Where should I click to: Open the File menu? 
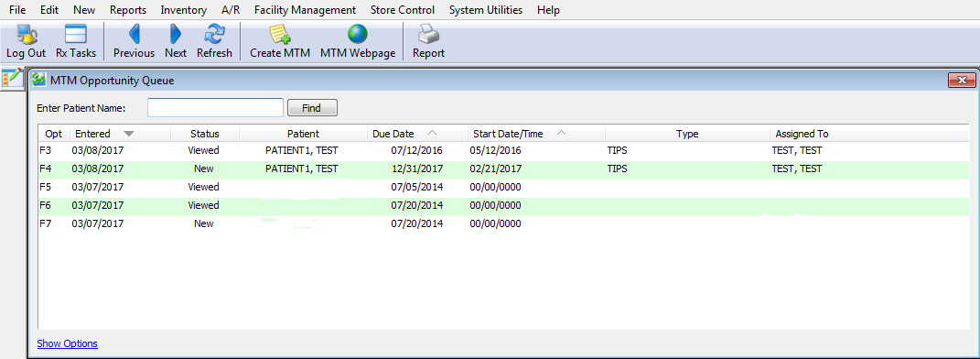(x=17, y=10)
